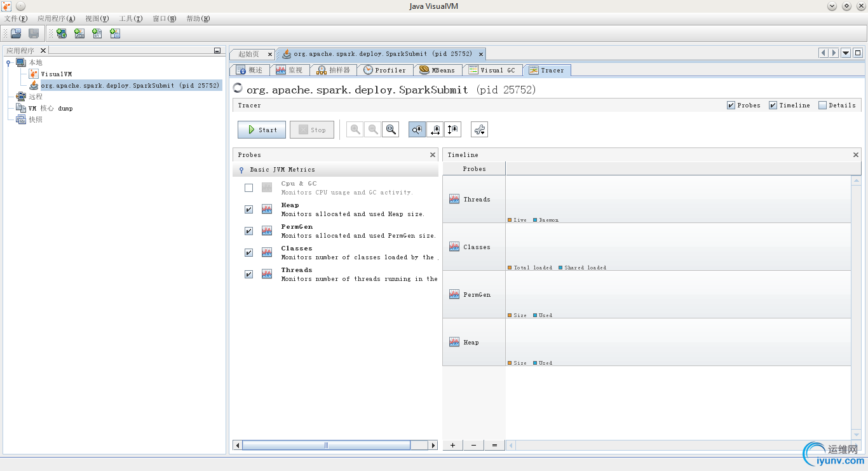Click the Add JMX Connection toolbar icon
The width and height of the screenshot is (868, 471).
coord(79,34)
